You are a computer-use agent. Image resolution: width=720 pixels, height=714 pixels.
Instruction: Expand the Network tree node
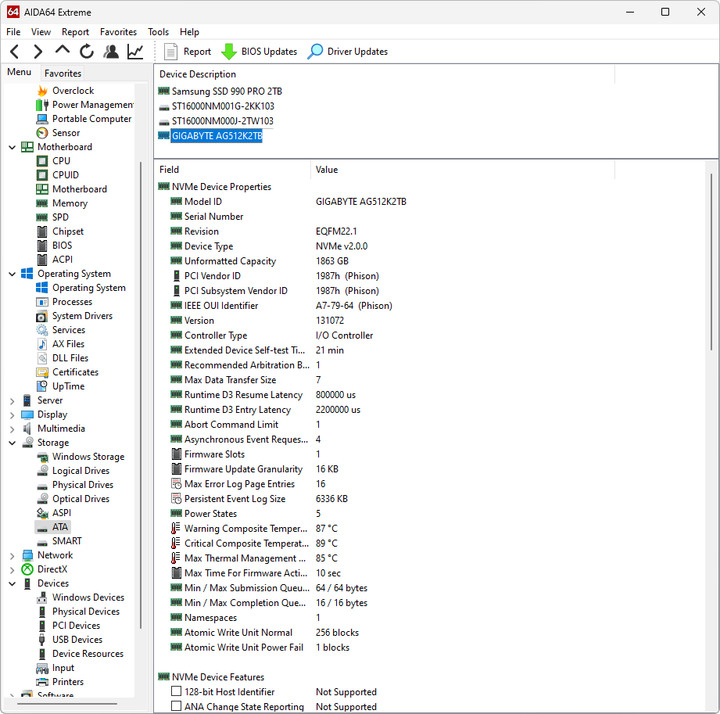point(12,556)
